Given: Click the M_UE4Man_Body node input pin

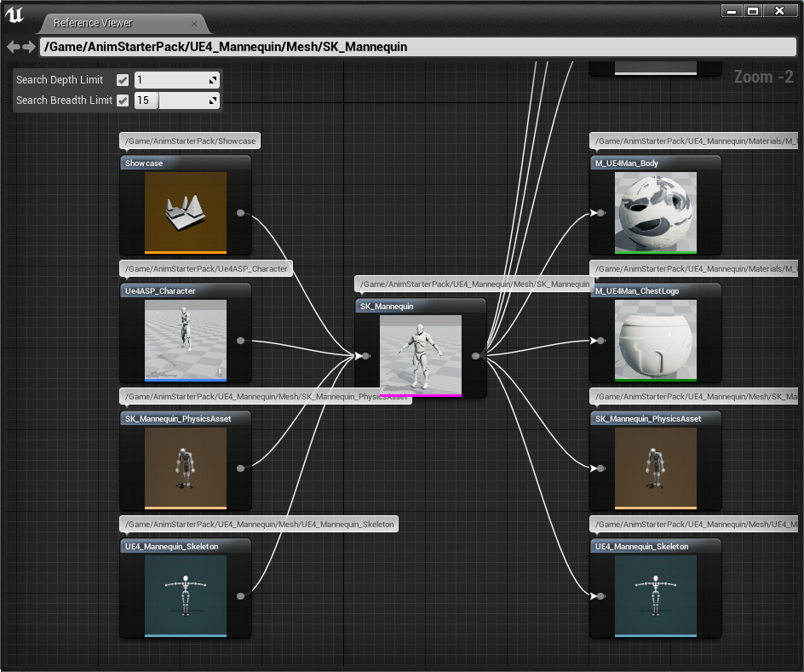Looking at the screenshot, I should (x=600, y=213).
